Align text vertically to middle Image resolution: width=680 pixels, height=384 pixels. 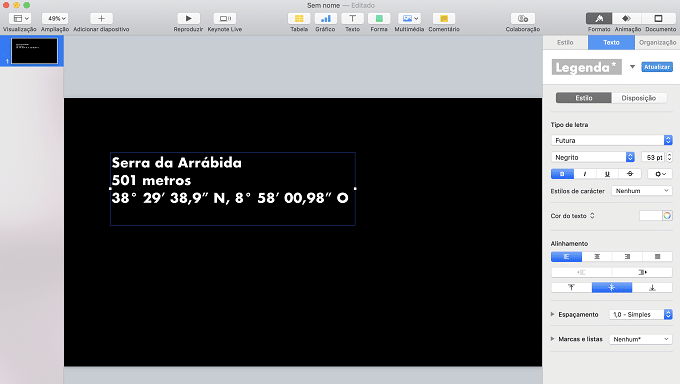click(x=612, y=288)
